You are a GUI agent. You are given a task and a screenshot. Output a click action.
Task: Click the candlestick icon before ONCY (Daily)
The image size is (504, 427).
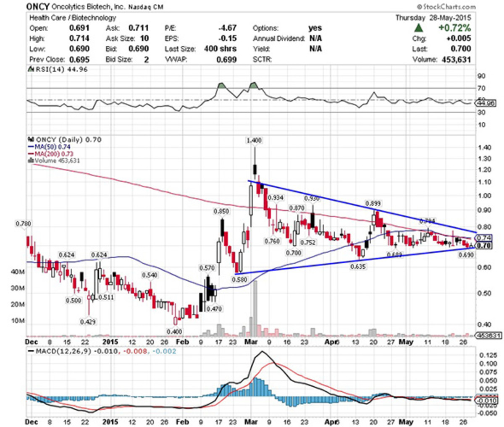(30, 140)
